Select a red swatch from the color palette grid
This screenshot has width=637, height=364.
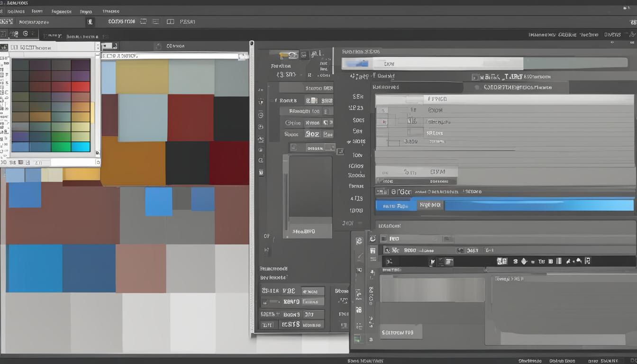pyautogui.click(x=81, y=86)
